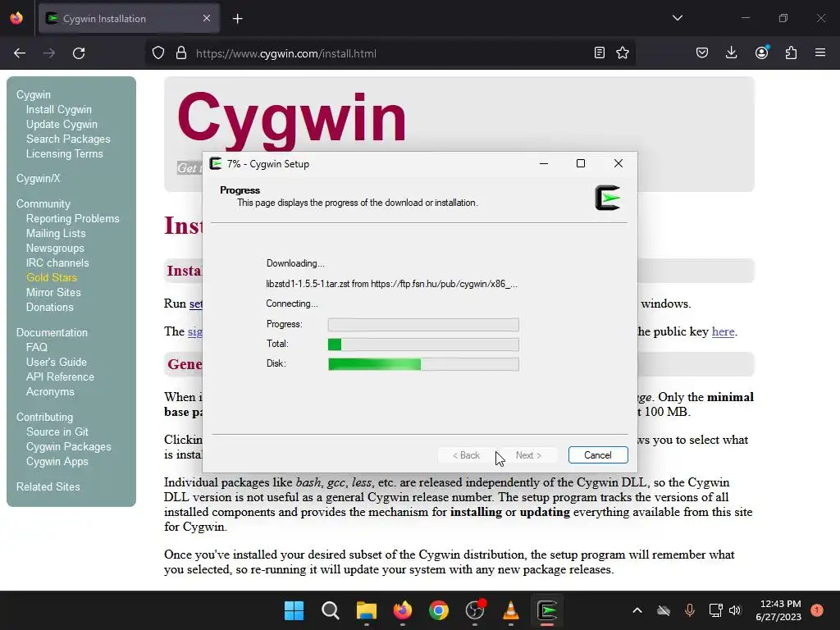
Task: Open Mailing Lists in the sidebar
Action: coord(56,234)
